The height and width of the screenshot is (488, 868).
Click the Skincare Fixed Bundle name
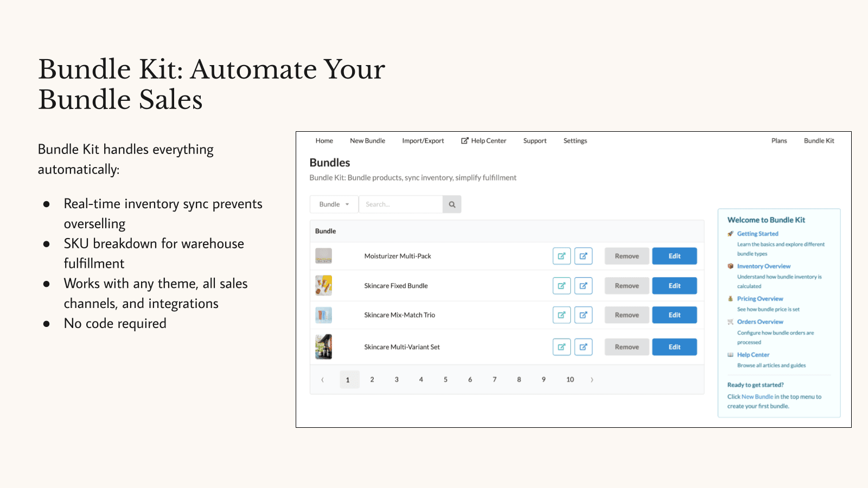(396, 286)
